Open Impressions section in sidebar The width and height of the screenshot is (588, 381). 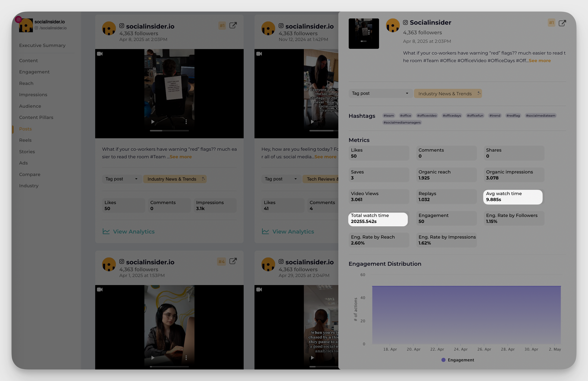click(x=33, y=95)
